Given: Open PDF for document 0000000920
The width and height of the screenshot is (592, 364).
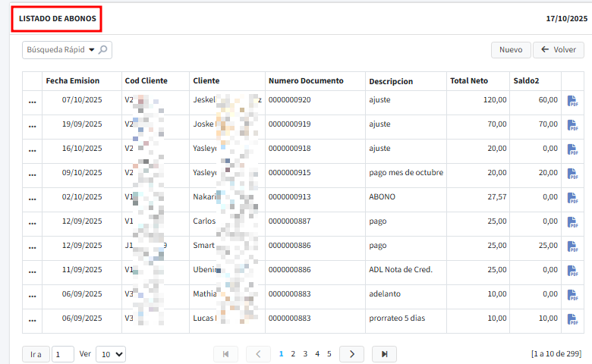Looking at the screenshot, I should (572, 101).
